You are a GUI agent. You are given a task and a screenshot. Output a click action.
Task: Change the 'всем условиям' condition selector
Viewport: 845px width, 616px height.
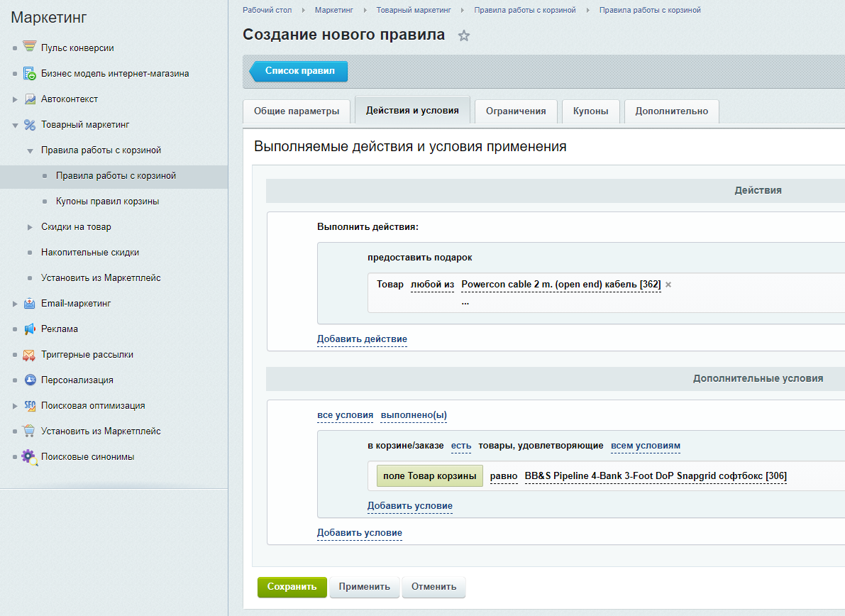(645, 446)
